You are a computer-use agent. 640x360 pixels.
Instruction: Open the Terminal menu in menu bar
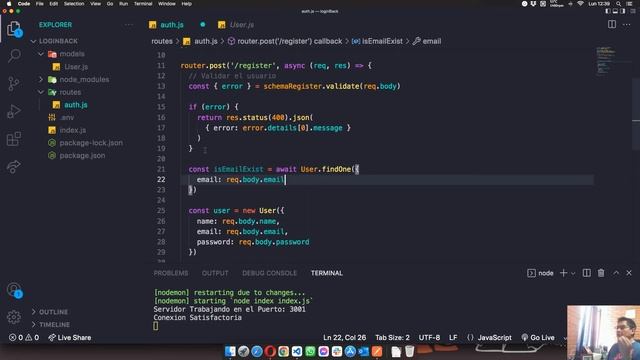point(143,4)
